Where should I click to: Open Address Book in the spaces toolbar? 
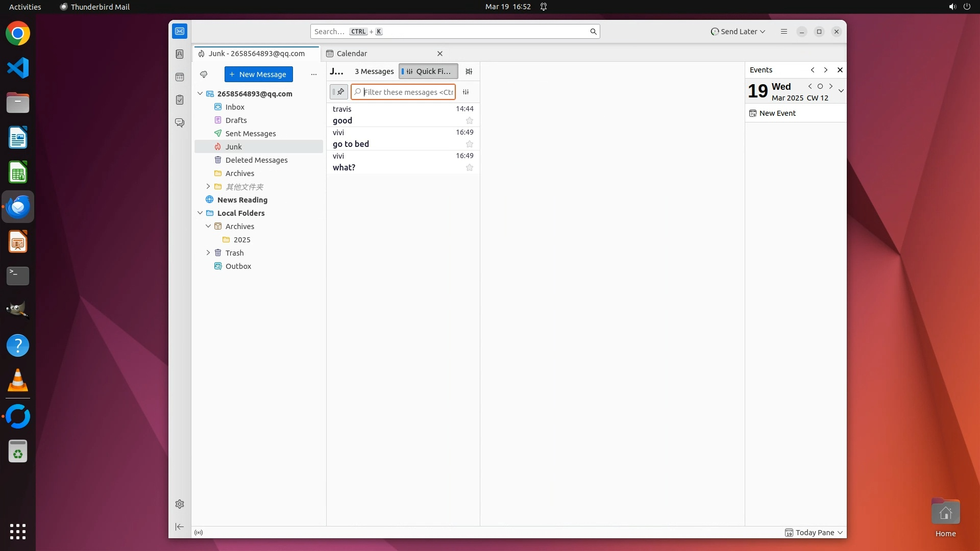click(x=180, y=54)
